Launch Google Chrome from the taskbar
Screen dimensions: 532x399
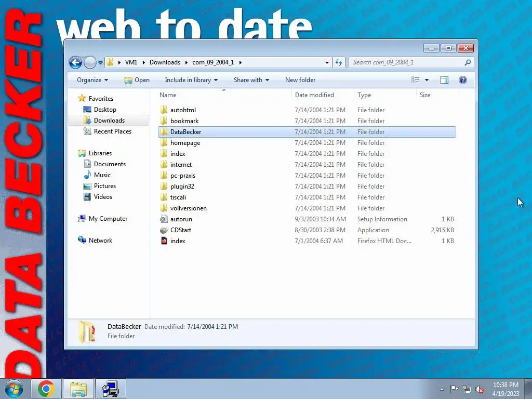[x=46, y=389]
